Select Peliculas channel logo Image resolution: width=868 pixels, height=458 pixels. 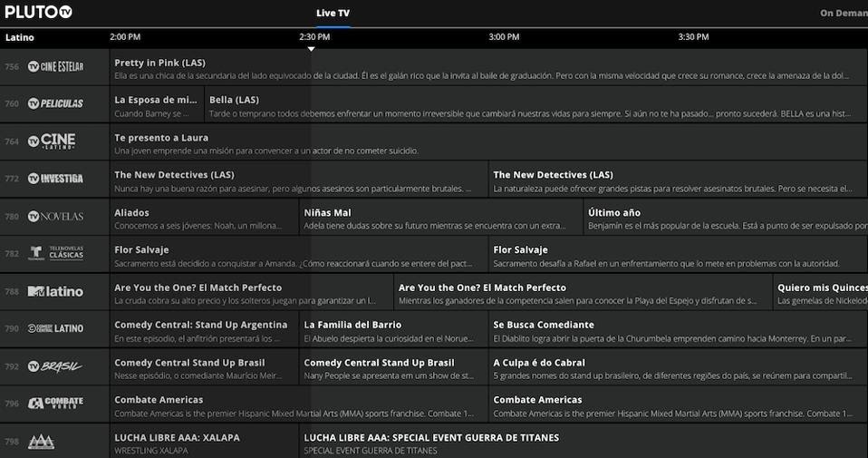pos(55,103)
